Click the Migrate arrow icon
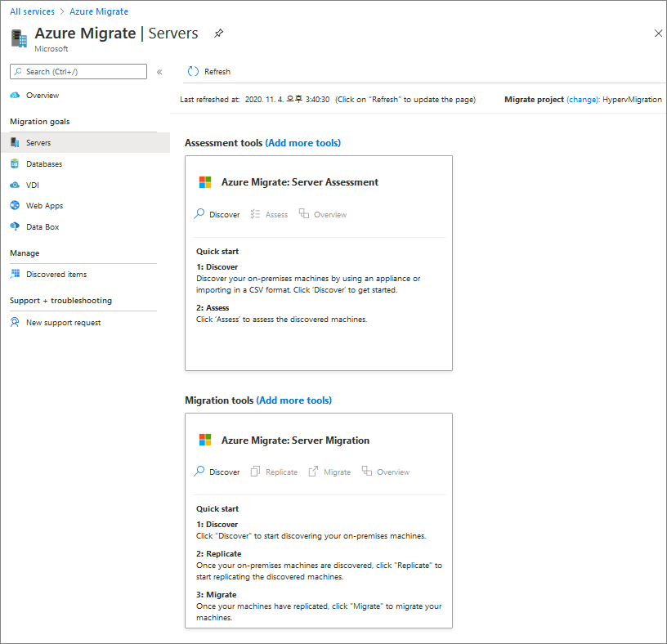The height and width of the screenshot is (644, 667). pyautogui.click(x=313, y=472)
